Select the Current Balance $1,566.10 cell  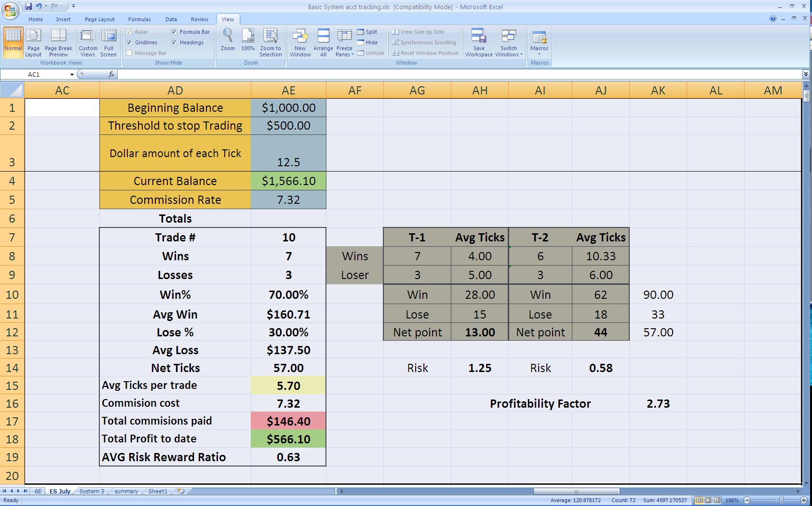[x=288, y=181]
